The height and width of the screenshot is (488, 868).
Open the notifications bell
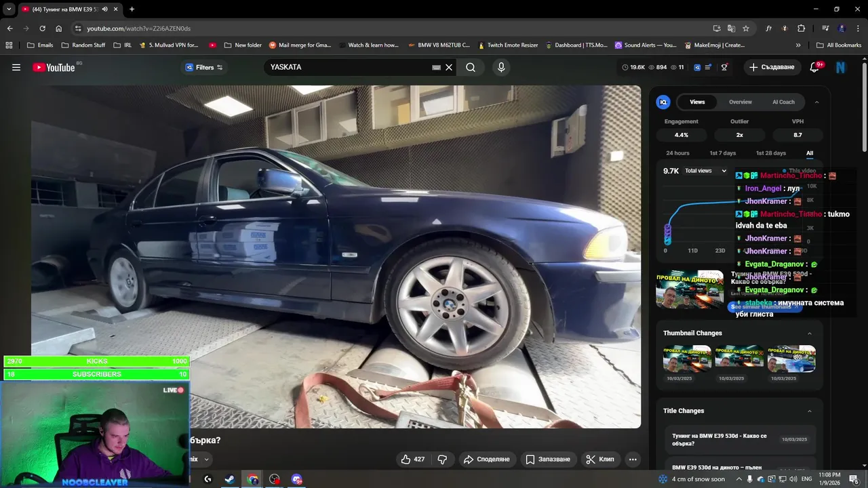click(815, 67)
